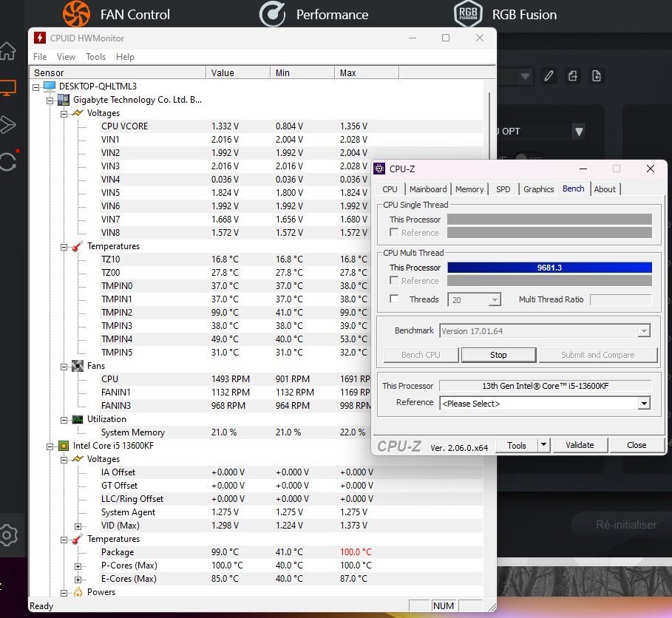Image resolution: width=672 pixels, height=618 pixels.
Task: Collapse the Intel Core i5 13600KF node
Action: (x=50, y=446)
